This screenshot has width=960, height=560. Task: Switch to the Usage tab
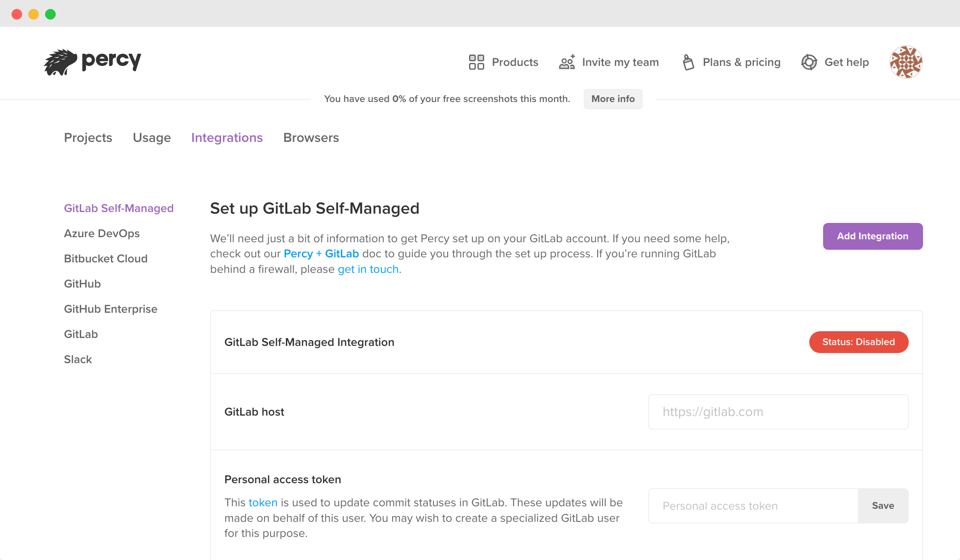tap(152, 138)
